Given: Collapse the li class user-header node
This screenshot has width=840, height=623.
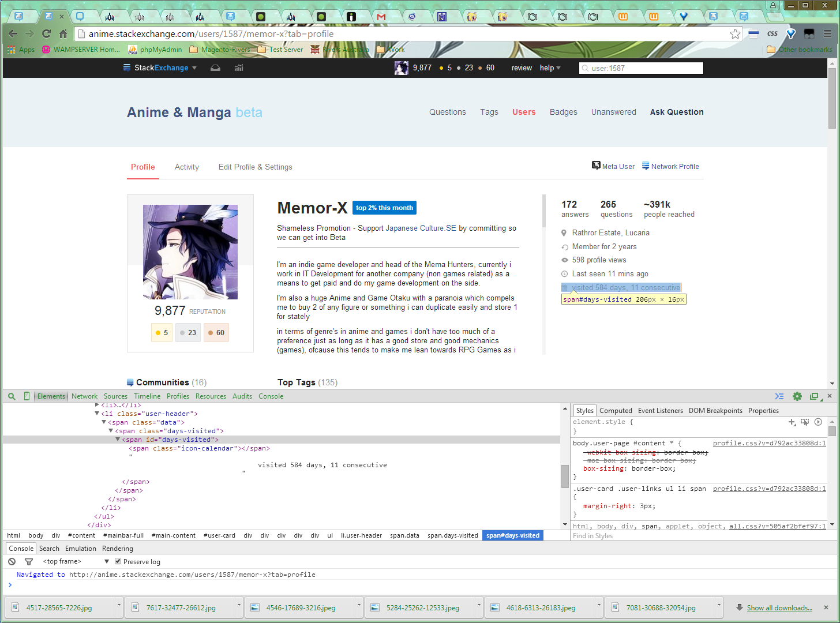Looking at the screenshot, I should coord(97,413).
